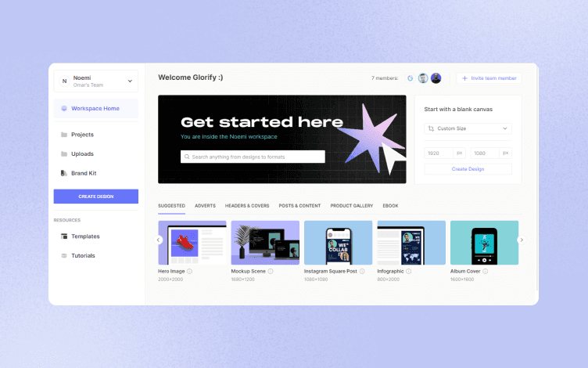Click the Uploads folder icon
588x368 pixels.
click(x=64, y=154)
